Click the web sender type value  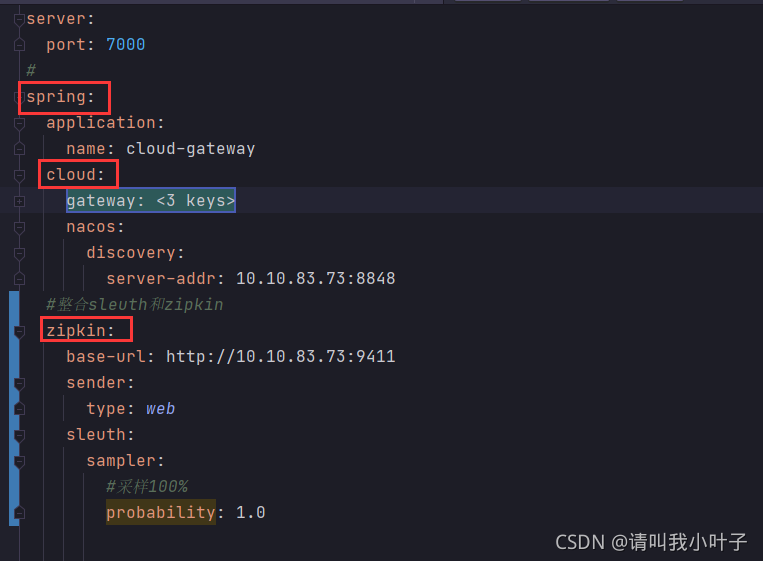(161, 408)
